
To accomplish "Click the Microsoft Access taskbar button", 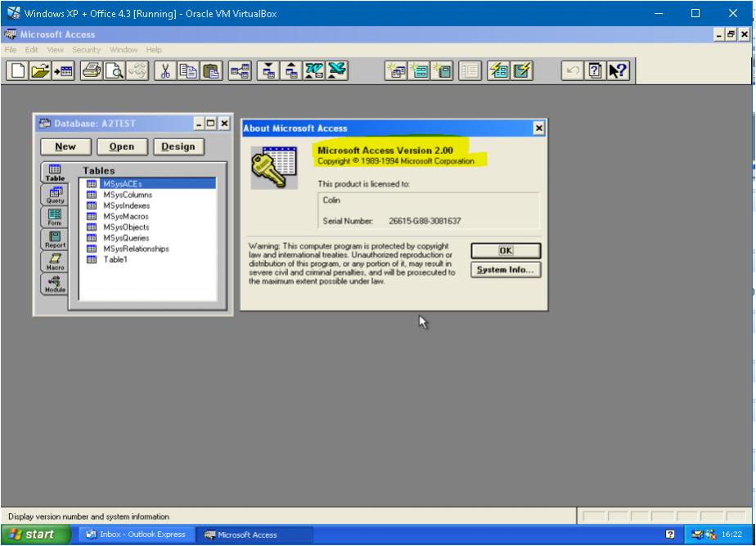I will click(x=254, y=535).
